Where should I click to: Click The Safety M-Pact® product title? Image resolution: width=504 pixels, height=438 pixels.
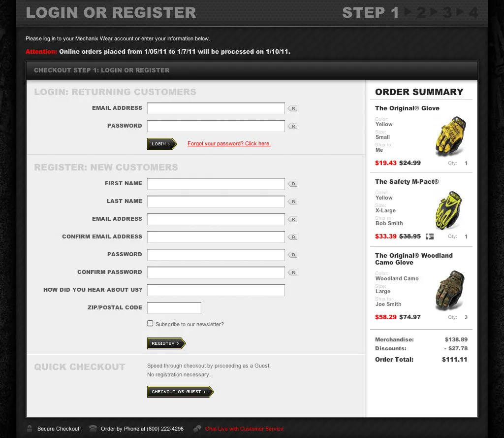pos(407,181)
